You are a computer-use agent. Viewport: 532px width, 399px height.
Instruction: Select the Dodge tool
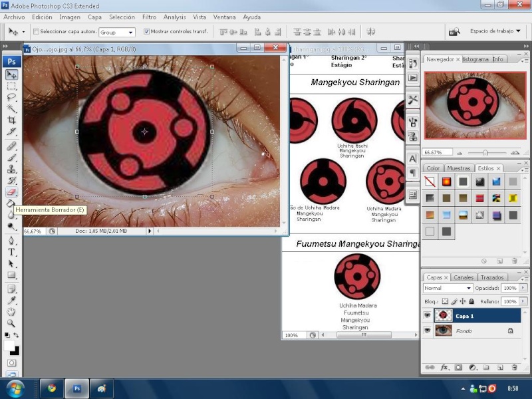click(12, 226)
